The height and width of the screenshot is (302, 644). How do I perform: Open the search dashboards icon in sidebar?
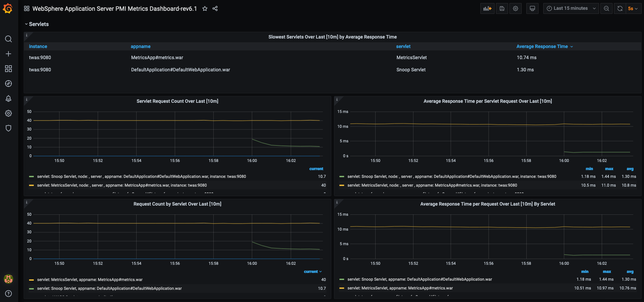pos(8,39)
